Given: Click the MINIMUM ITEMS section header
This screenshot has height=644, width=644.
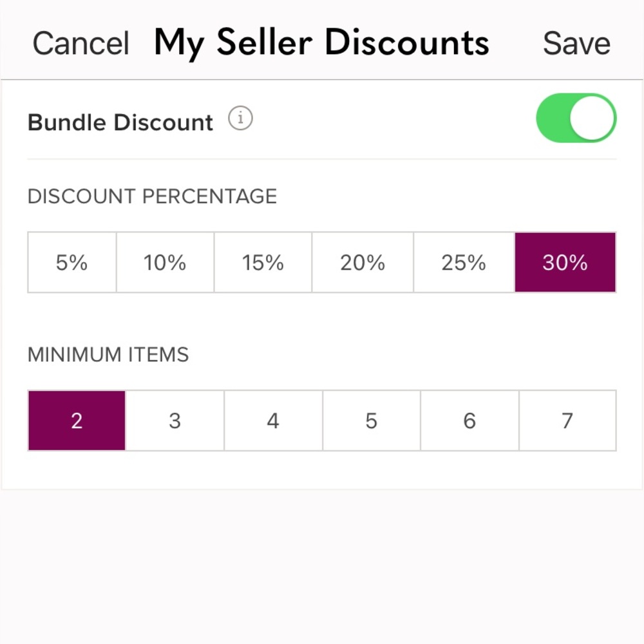Looking at the screenshot, I should click(108, 355).
